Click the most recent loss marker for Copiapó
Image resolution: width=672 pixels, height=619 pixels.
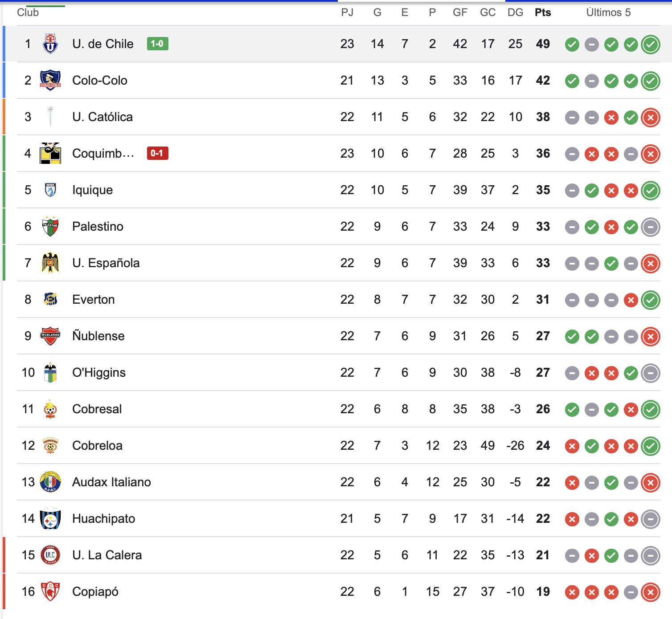pyautogui.click(x=650, y=592)
